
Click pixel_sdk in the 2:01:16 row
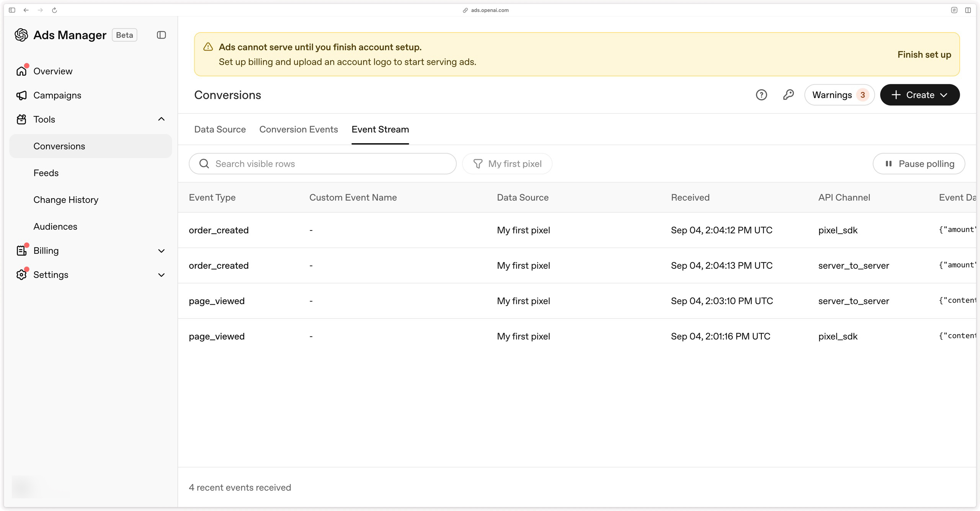(838, 336)
